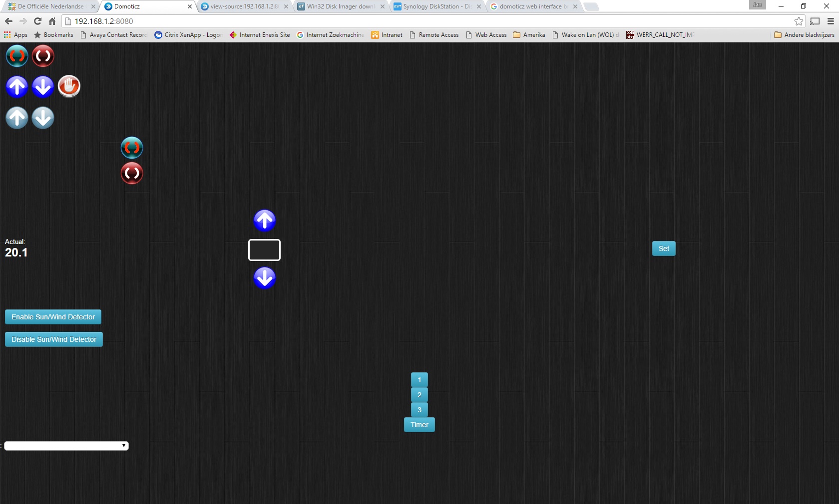Screen dimensions: 839x504
Task: Click the red icon stacked below the teal icon
Action: [x=132, y=173]
